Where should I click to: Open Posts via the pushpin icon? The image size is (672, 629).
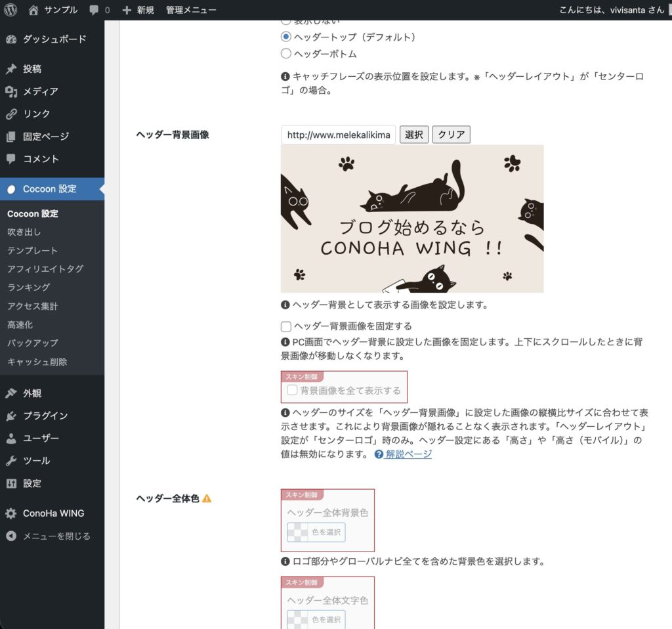tap(11, 69)
